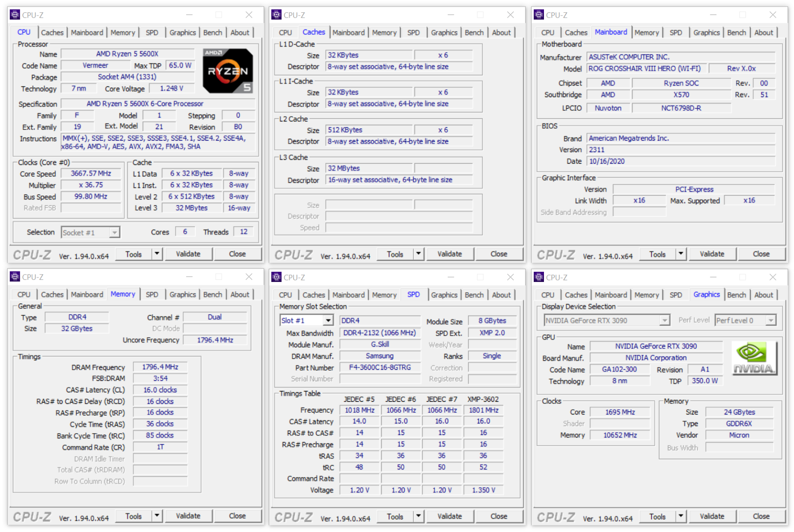
Task: Switch to About tab in the Caches window
Action: [x=501, y=32]
